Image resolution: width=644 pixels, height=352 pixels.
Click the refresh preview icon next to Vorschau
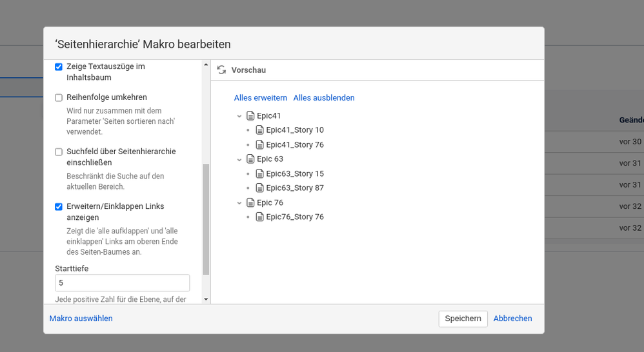(x=222, y=70)
